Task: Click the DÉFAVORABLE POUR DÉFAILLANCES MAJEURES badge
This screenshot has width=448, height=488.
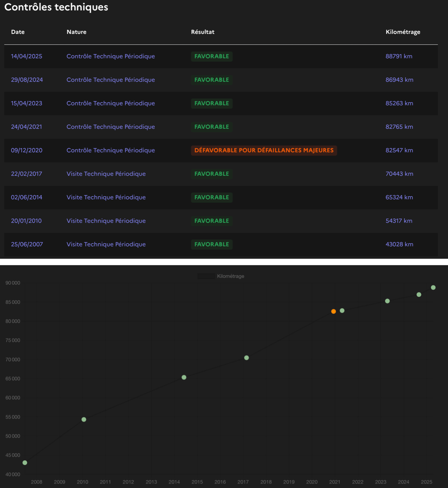Action: (264, 150)
